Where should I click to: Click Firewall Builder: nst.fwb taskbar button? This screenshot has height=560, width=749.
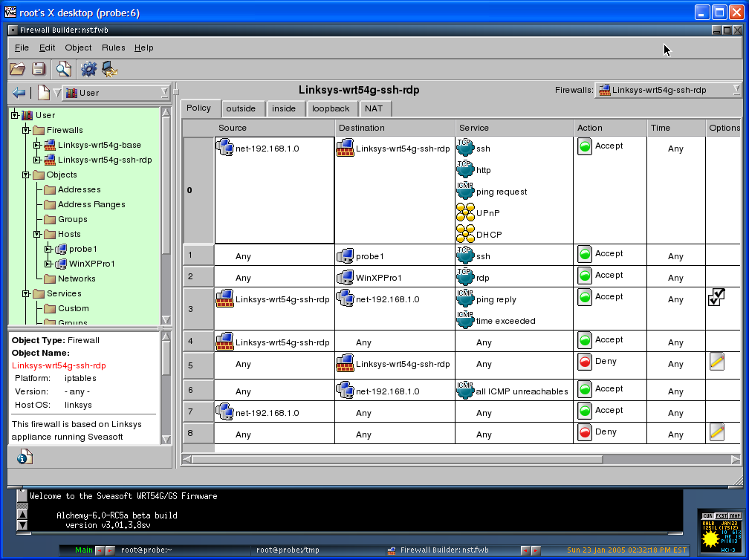tap(444, 550)
